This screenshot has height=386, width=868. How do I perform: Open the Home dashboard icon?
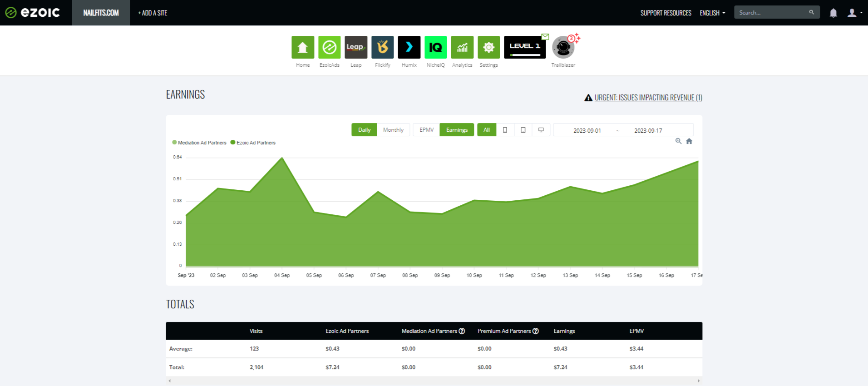[303, 47]
